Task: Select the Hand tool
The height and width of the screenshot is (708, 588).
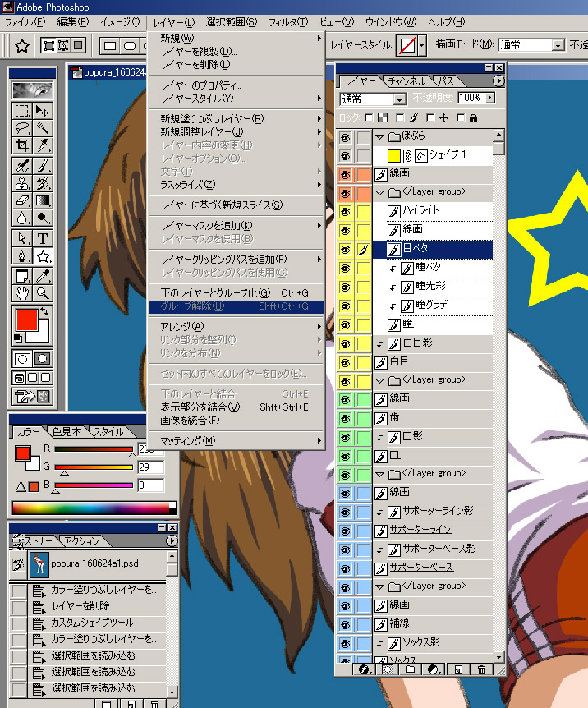Action: 21,293
